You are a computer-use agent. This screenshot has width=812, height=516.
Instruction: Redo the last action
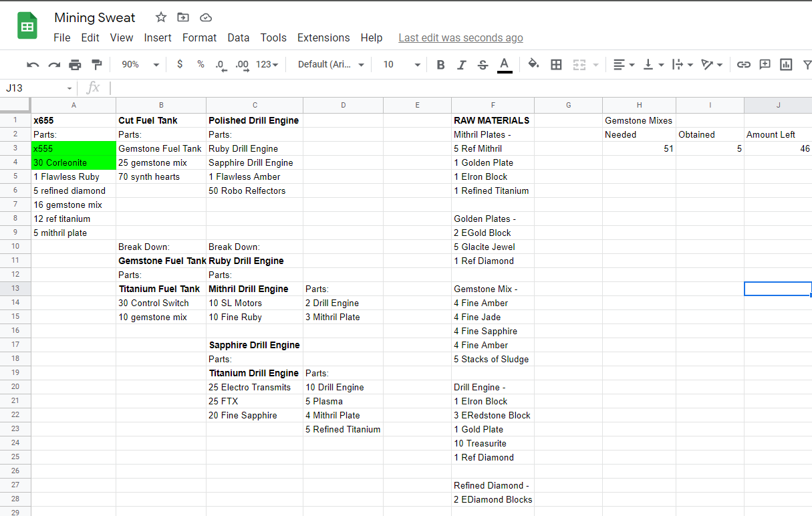[54, 64]
